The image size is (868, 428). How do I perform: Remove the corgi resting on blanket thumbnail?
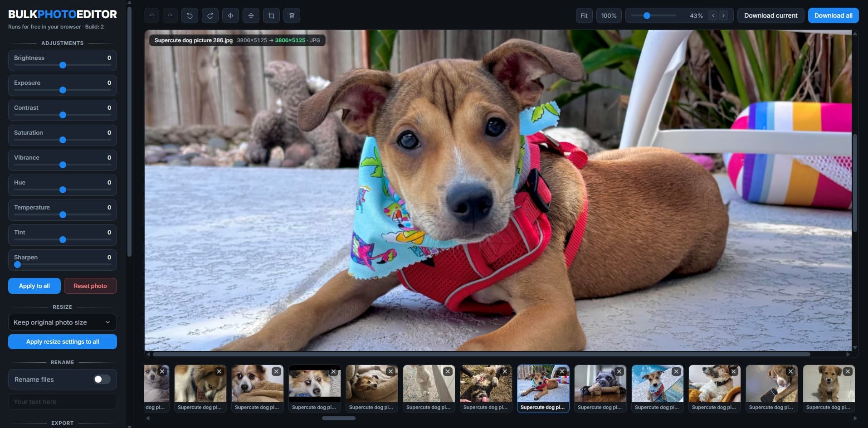(x=276, y=371)
